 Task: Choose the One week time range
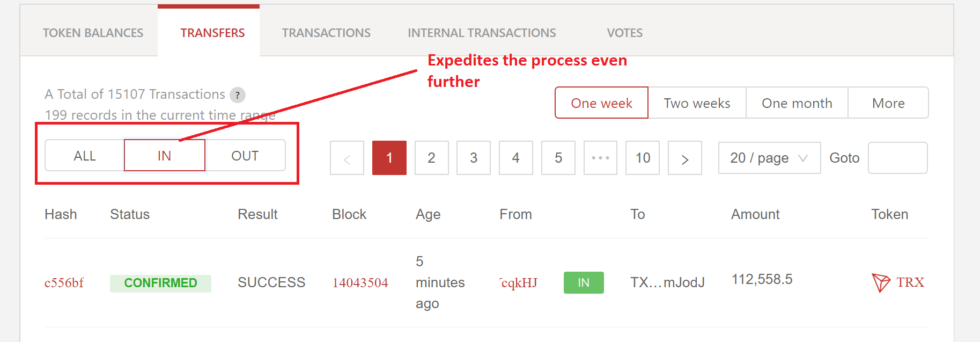point(601,103)
